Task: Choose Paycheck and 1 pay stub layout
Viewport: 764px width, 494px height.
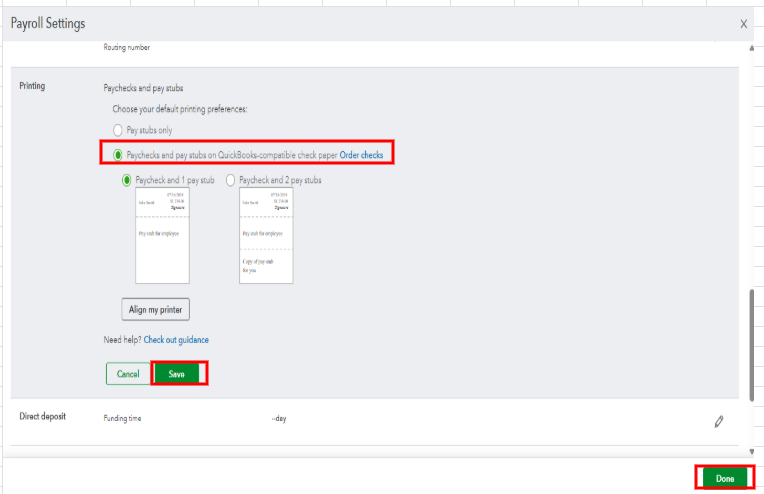Action: click(127, 180)
